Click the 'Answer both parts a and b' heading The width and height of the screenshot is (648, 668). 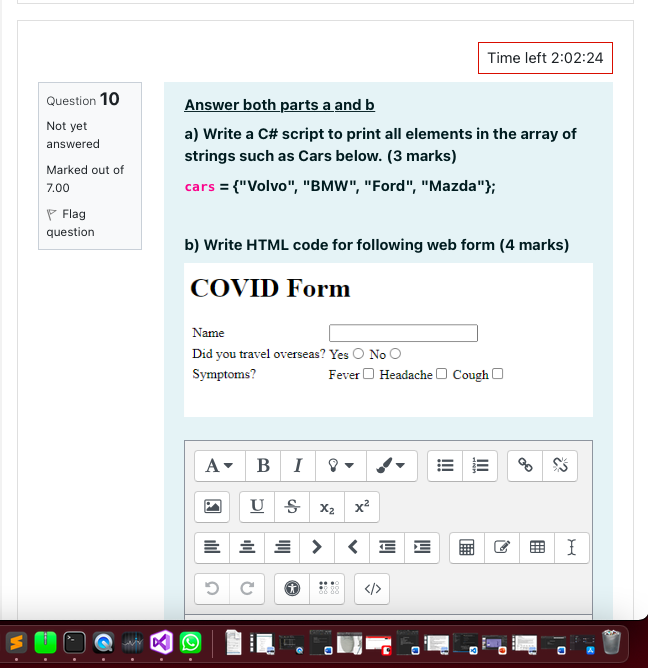click(279, 105)
